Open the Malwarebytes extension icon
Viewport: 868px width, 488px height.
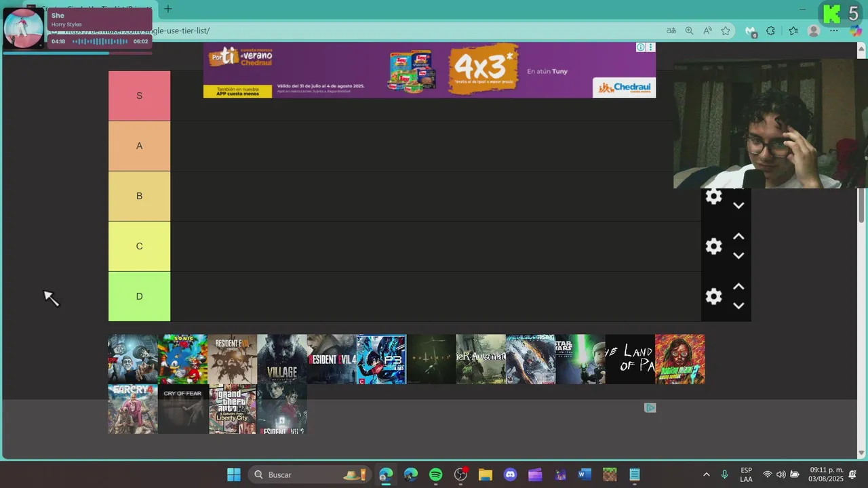751,31
